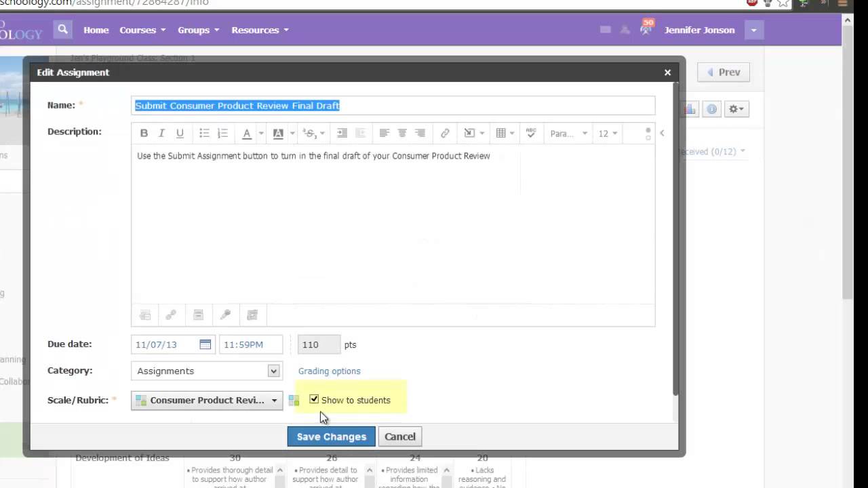Click the rubric preview icon beside Show to students
This screenshot has width=868, height=488.
[294, 401]
